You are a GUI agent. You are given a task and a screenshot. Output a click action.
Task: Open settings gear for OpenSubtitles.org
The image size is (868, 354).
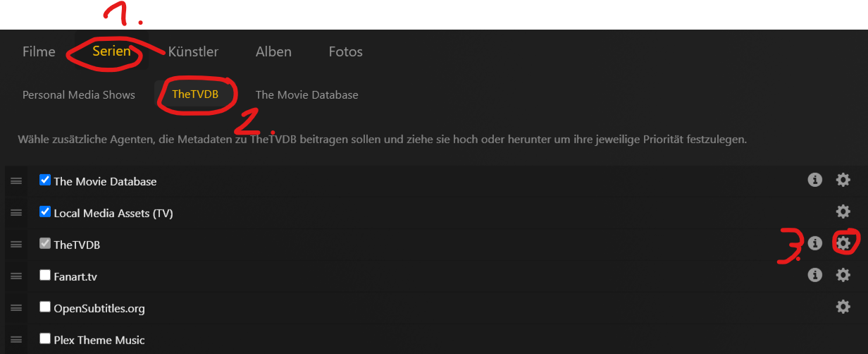point(843,307)
